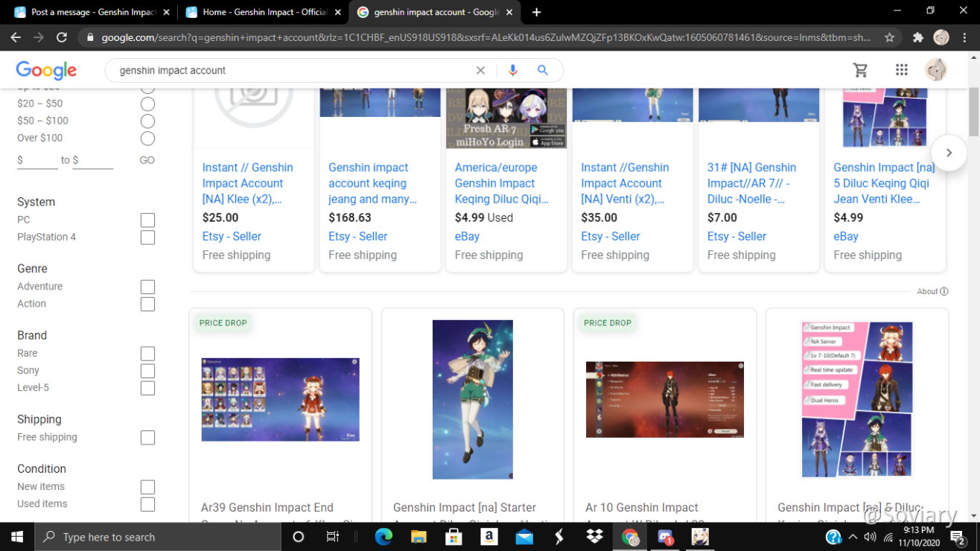
Task: Check the PC system filter
Action: click(147, 220)
